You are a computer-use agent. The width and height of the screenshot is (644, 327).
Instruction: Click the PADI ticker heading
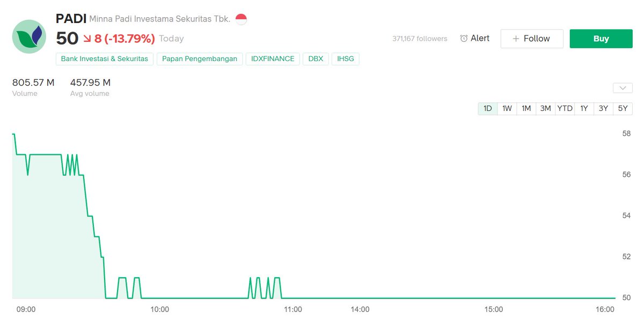[x=71, y=19]
